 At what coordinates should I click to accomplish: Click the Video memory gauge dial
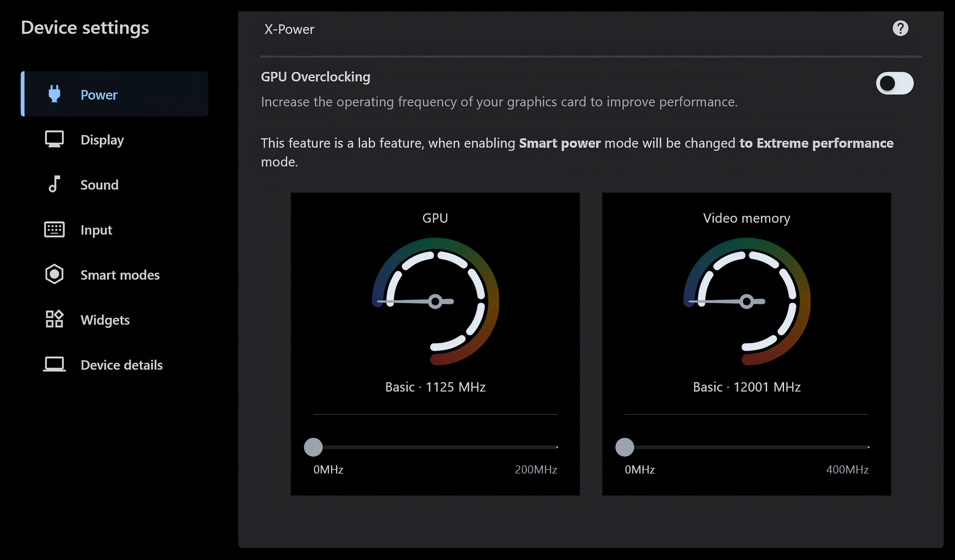[747, 301]
